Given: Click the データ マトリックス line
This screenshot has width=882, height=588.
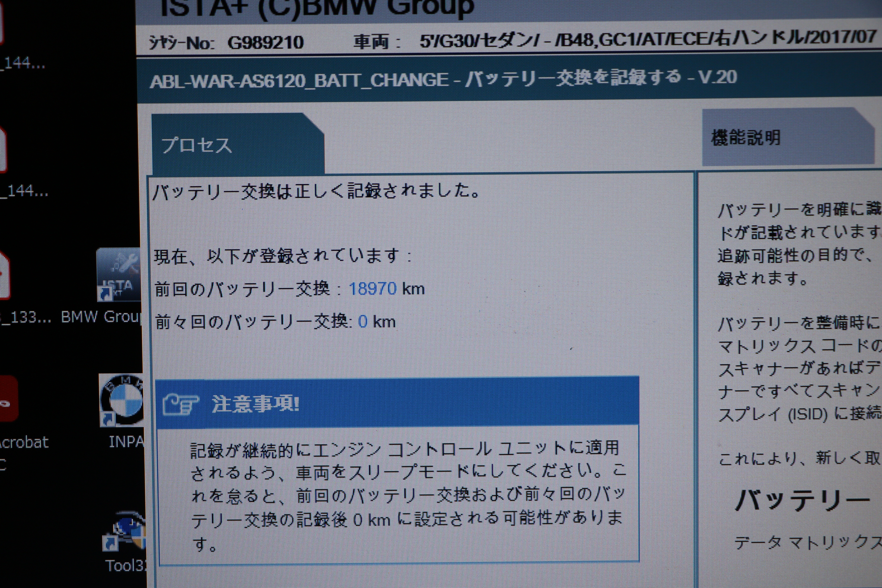Looking at the screenshot, I should pos(808,542).
